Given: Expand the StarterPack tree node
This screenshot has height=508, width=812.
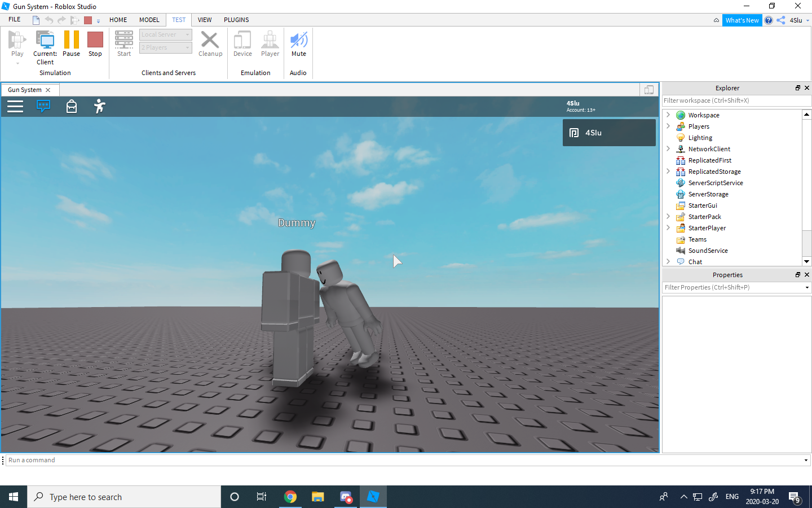Looking at the screenshot, I should pos(668,216).
